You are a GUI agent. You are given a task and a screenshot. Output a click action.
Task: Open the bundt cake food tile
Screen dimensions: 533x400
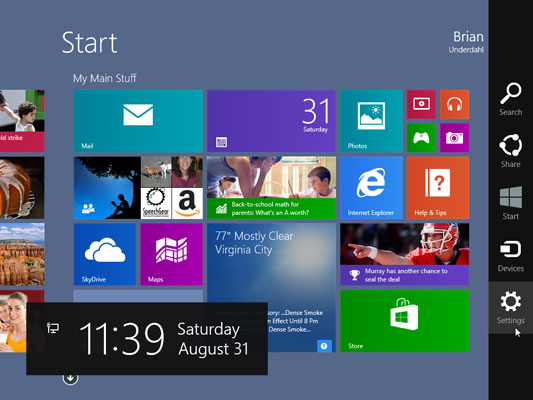22,188
